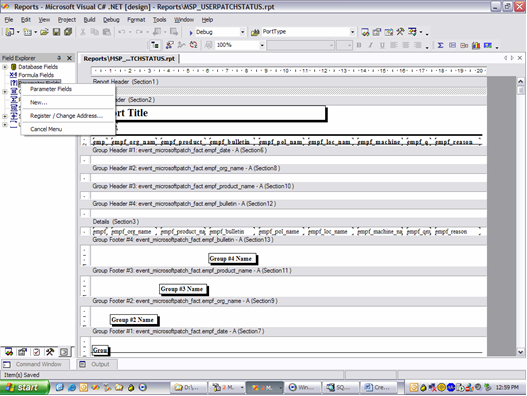Switch to the Command Window tab

click(35, 364)
